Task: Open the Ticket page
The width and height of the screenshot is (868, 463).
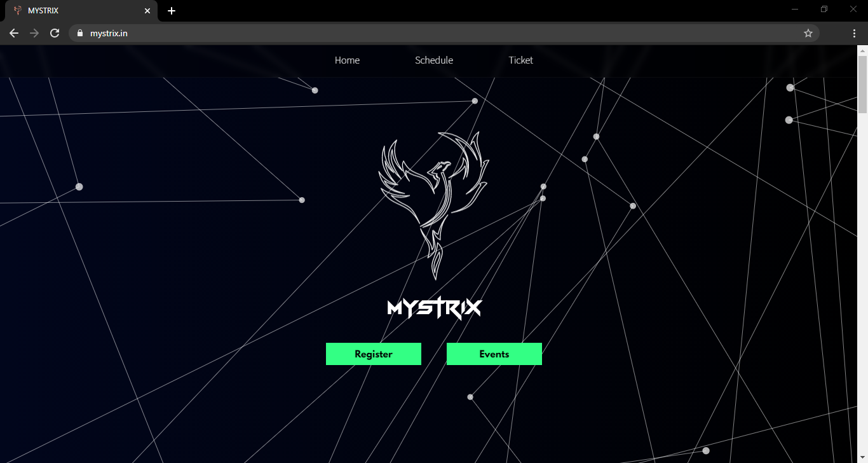Action: (x=520, y=60)
